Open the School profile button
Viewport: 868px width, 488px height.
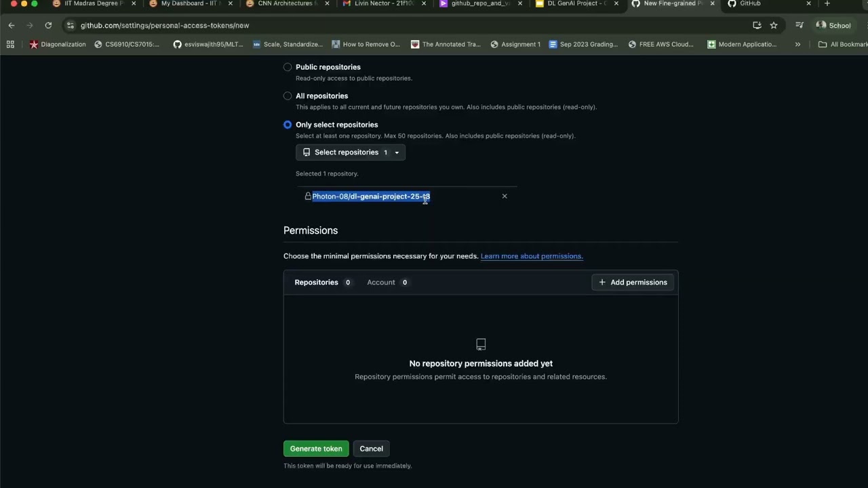coord(833,25)
